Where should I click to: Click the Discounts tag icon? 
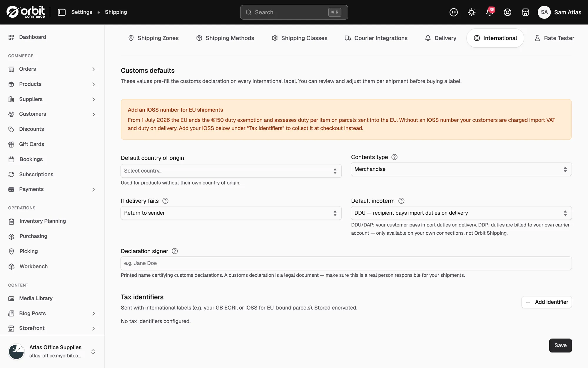coord(11,129)
